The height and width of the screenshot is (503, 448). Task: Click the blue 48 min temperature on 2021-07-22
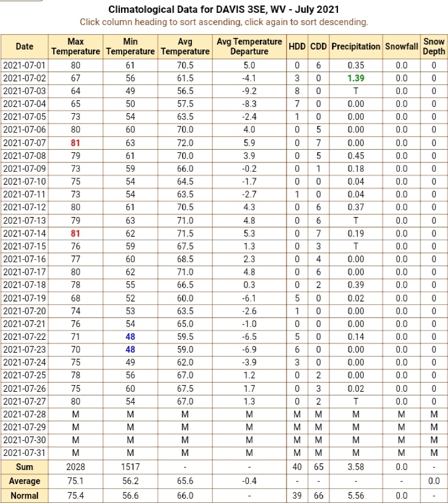pos(130,337)
